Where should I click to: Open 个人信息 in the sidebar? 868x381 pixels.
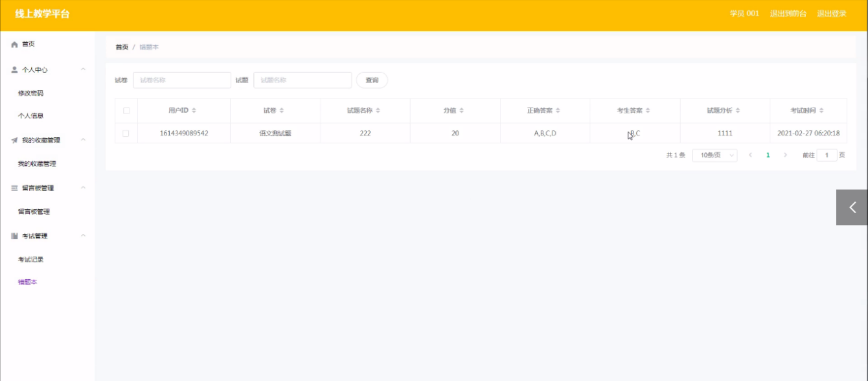click(x=30, y=116)
